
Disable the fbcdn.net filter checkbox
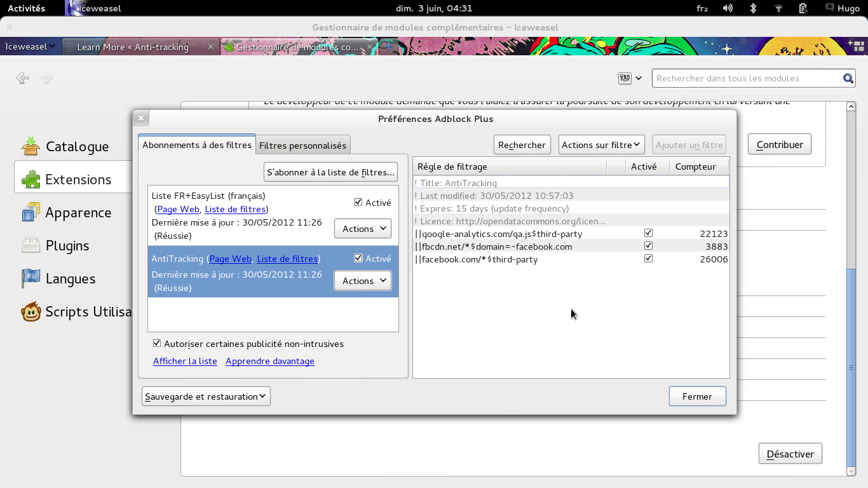(x=648, y=246)
